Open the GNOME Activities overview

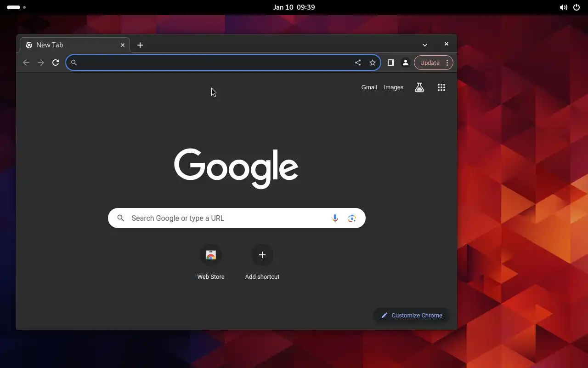click(16, 7)
